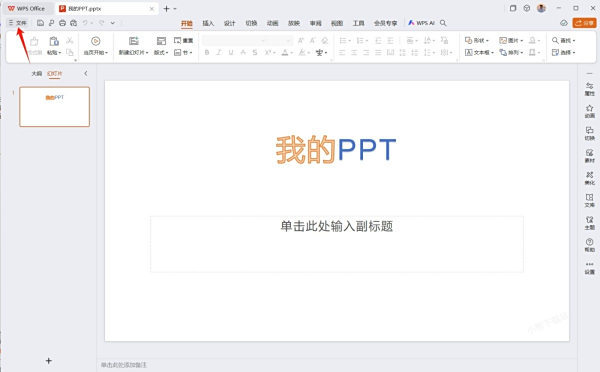Click the numbered list icon

pos(360,41)
